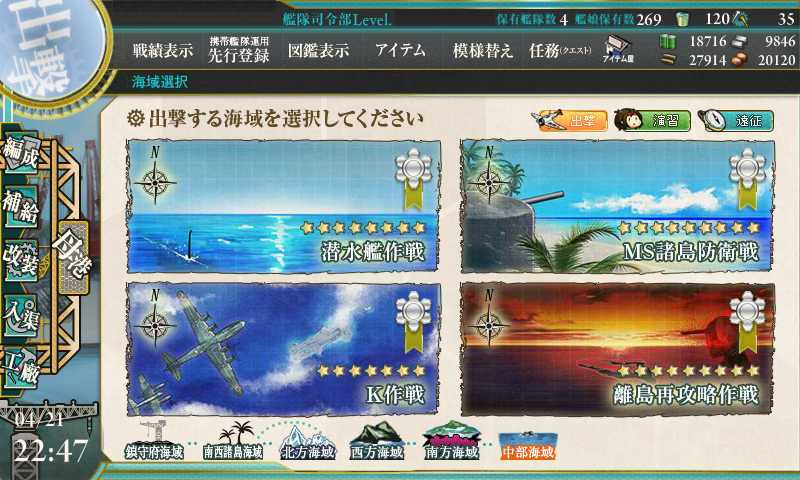Viewport: 800px width, 480px height.
Task: Click the 遠征 expedition button
Action: 736,120
